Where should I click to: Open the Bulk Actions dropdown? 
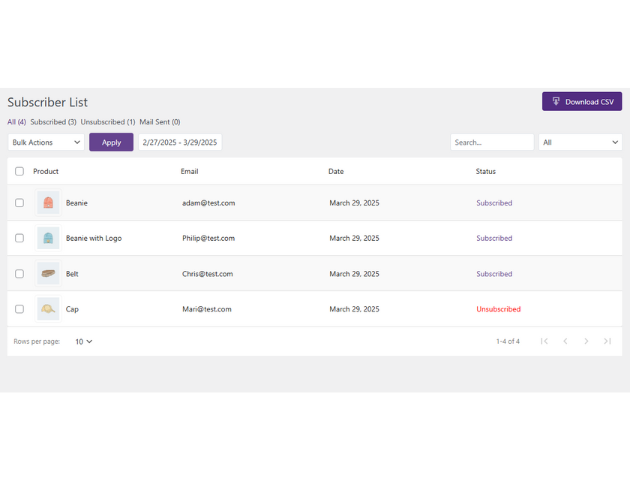(x=46, y=142)
